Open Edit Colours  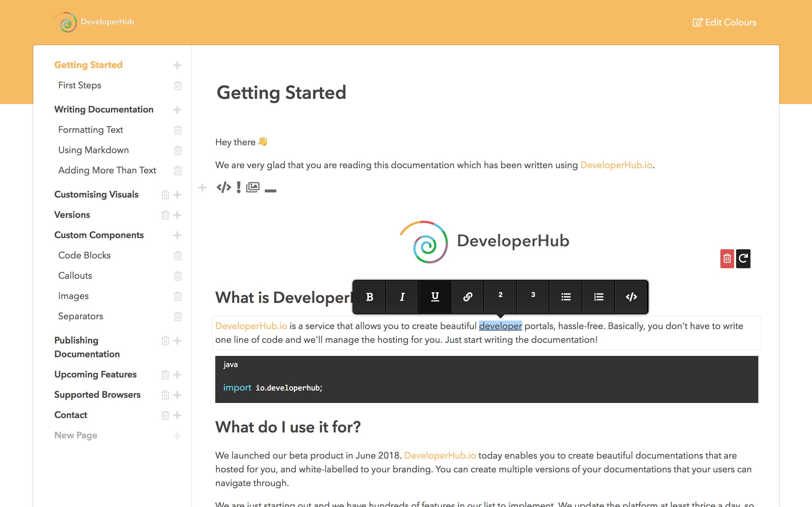[x=724, y=23]
